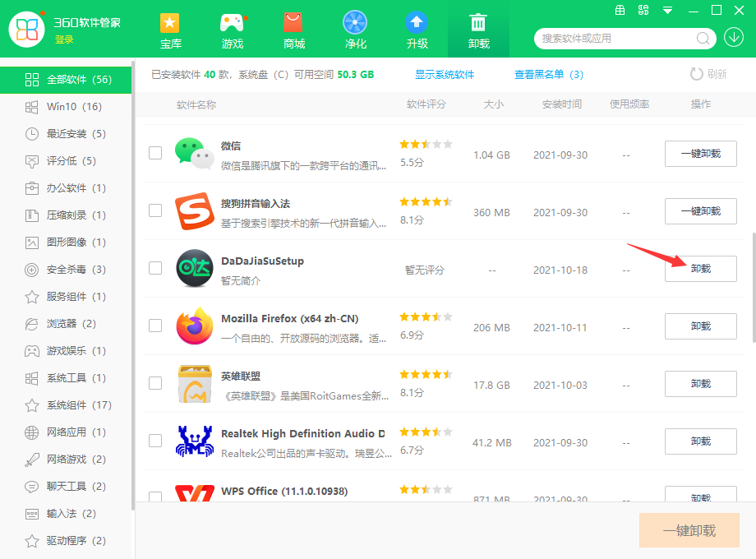Select 最近安装 (5) category

coord(66,134)
